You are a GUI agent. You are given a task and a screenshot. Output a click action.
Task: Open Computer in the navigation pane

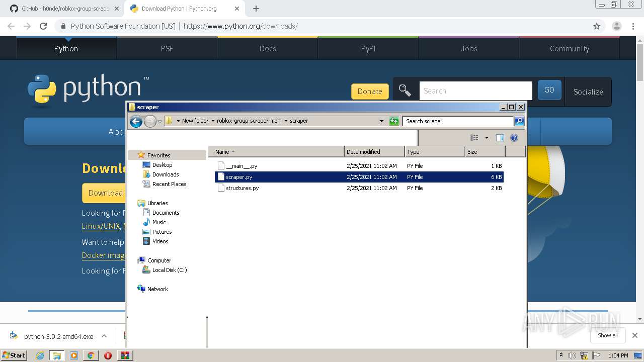click(159, 260)
